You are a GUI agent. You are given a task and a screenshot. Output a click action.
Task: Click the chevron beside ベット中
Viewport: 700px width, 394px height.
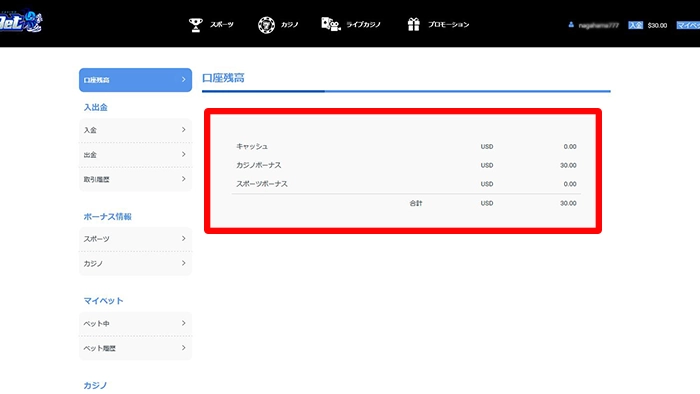tap(183, 323)
